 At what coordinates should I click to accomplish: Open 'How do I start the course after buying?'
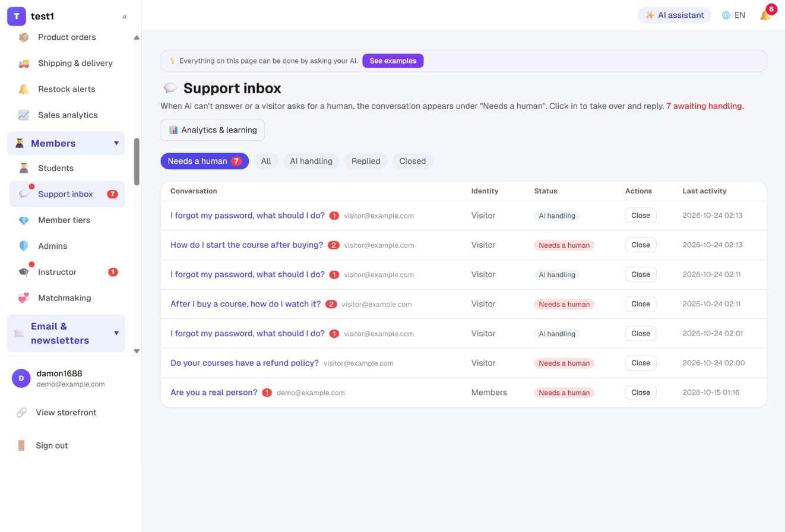pyautogui.click(x=246, y=245)
